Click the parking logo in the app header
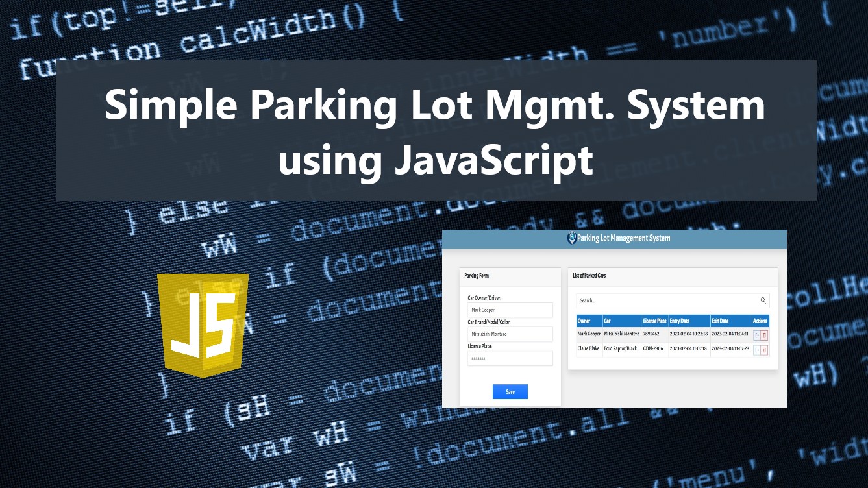This screenshot has width=868, height=488. (x=571, y=238)
